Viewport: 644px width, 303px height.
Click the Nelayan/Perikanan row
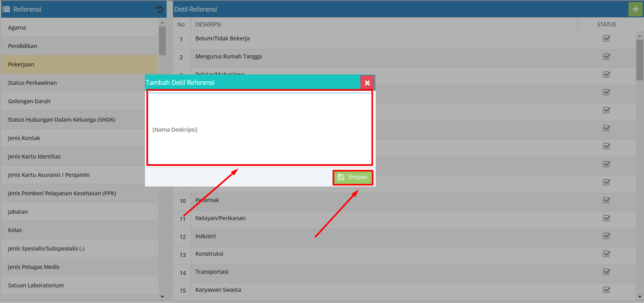coord(220,218)
